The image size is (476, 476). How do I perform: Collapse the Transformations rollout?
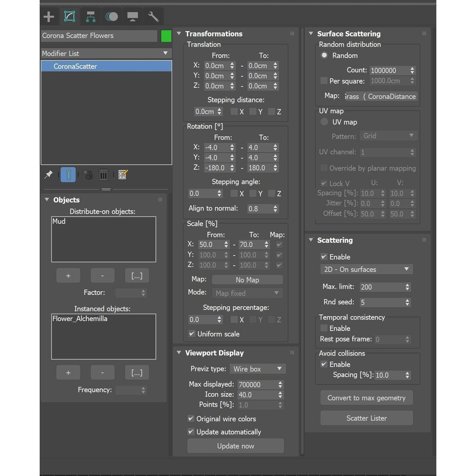[x=179, y=33]
